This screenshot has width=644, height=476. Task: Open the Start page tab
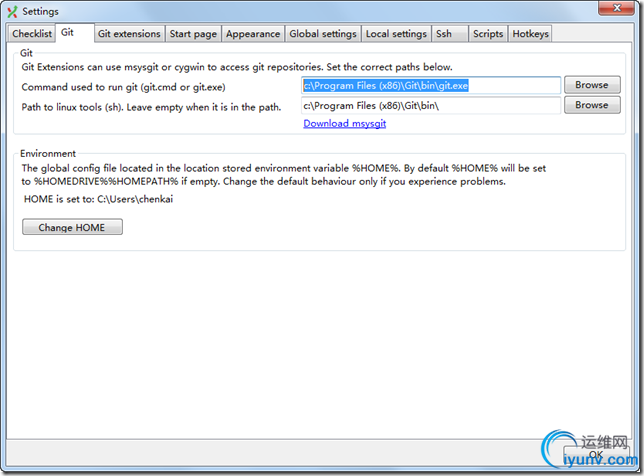click(193, 34)
